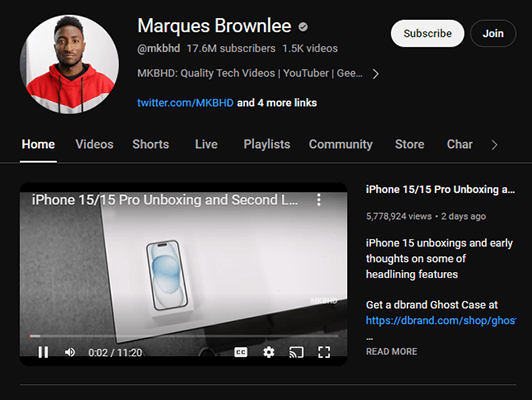Pause the iPhone 15 unboxing video
The height and width of the screenshot is (400, 532).
[x=43, y=352]
